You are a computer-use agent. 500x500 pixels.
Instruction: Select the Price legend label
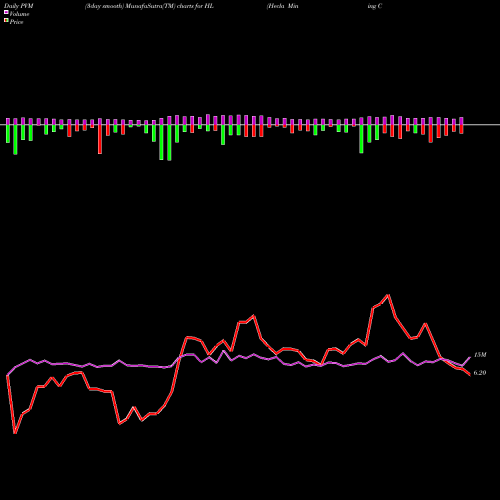coord(16,22)
